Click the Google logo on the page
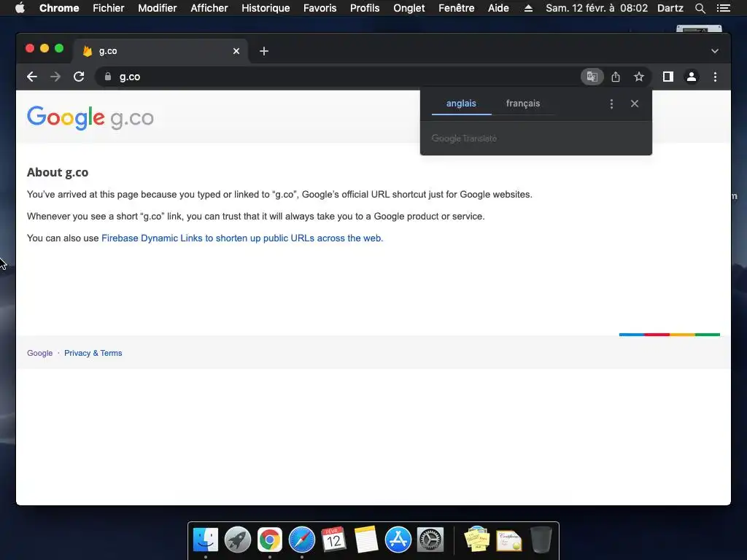 point(66,117)
